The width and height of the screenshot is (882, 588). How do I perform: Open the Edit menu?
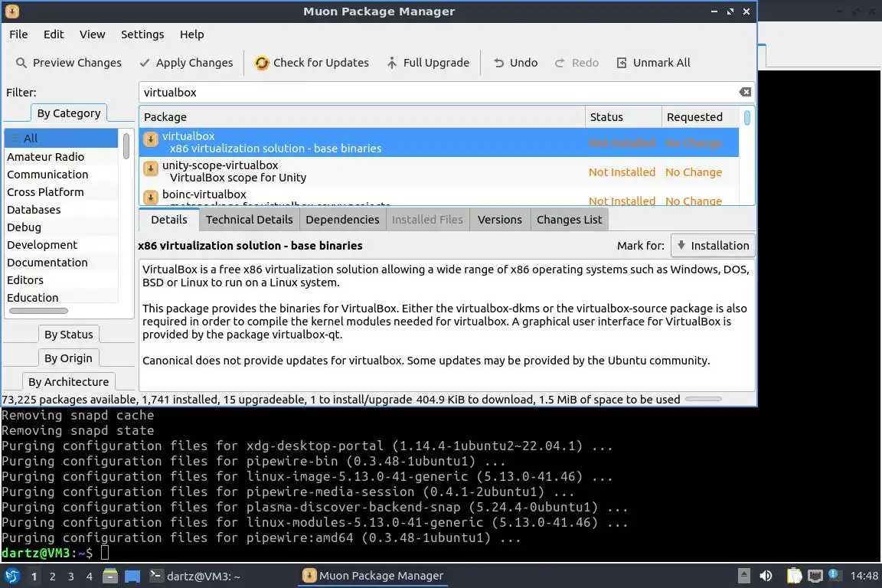(x=54, y=34)
